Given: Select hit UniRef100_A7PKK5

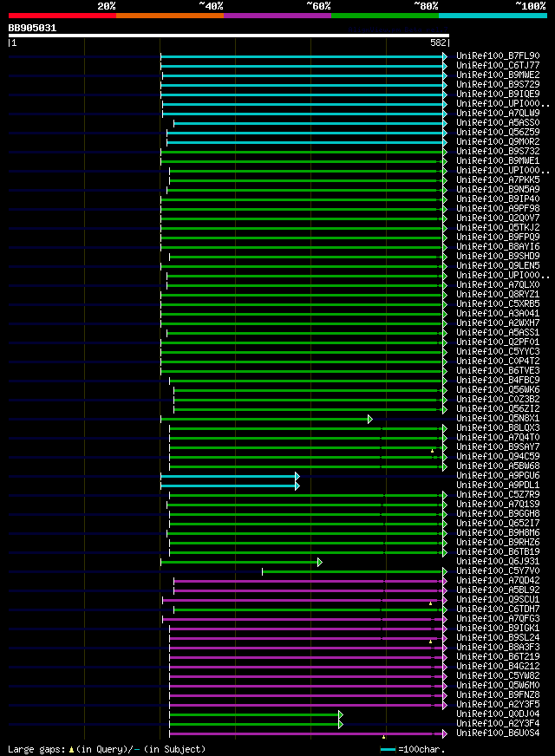Looking at the screenshot, I should click(498, 179).
